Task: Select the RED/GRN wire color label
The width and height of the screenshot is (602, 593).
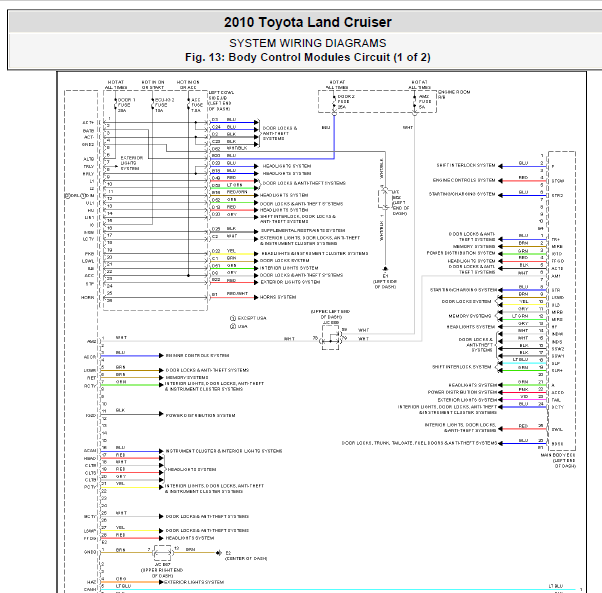Action: (x=237, y=192)
